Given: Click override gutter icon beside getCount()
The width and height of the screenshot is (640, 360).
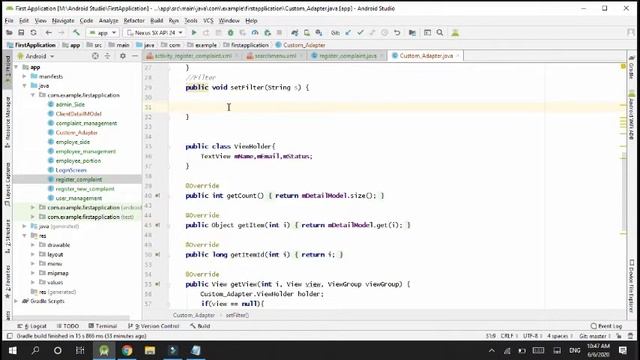Looking at the screenshot, I should [158, 196].
